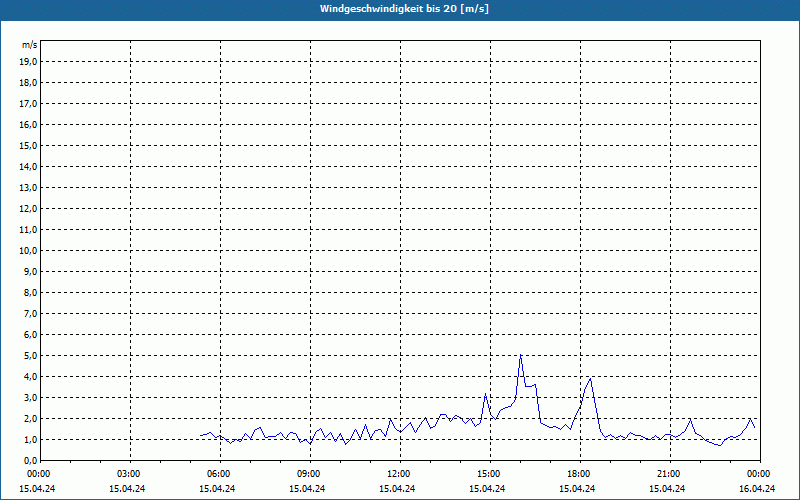Image resolution: width=800 pixels, height=500 pixels.
Task: Click the '17,0' y-axis value
Action: point(28,104)
